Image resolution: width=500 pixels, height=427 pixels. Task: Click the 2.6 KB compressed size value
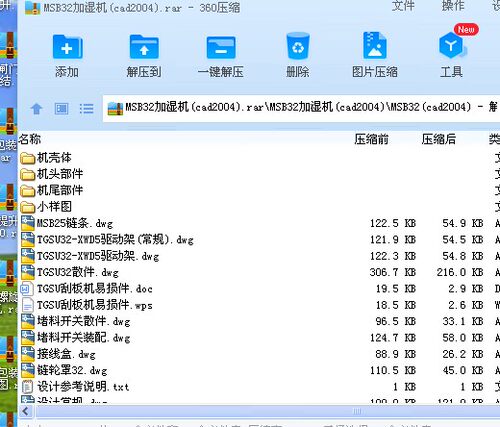coord(466,305)
